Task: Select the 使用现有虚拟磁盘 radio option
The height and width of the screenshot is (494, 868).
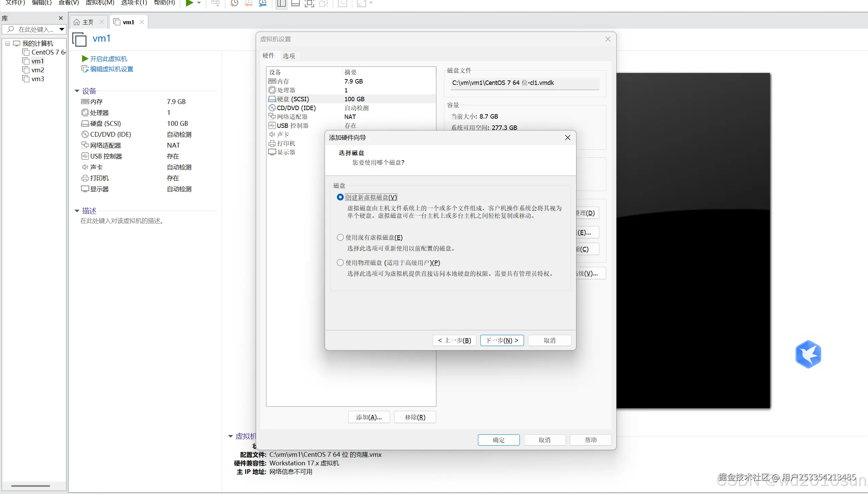Action: click(340, 237)
